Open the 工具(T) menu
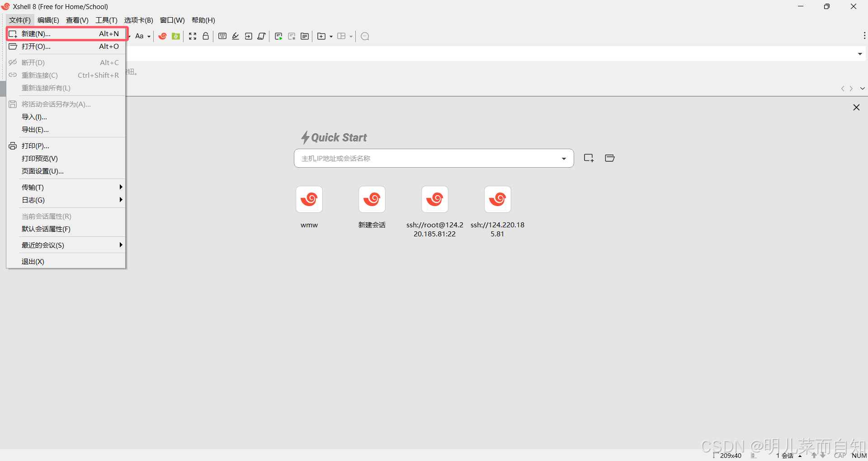 106,20
